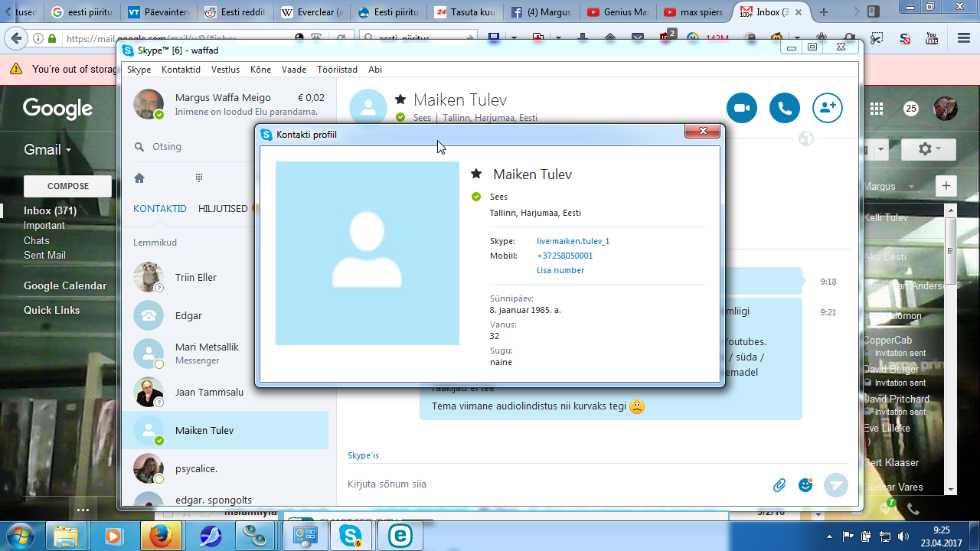Click the Lisa number link
980x551 pixels.
click(x=560, y=270)
